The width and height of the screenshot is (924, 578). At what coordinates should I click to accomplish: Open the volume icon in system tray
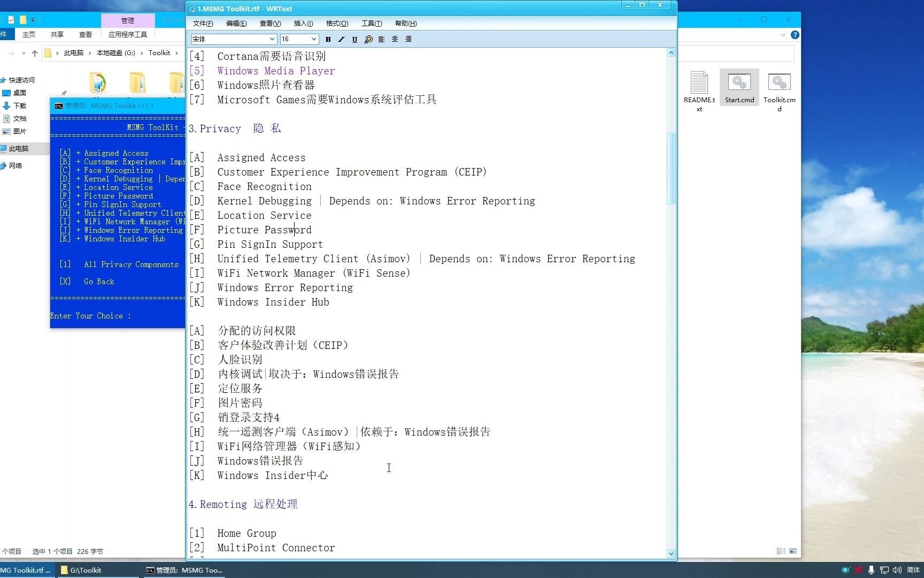(897, 570)
